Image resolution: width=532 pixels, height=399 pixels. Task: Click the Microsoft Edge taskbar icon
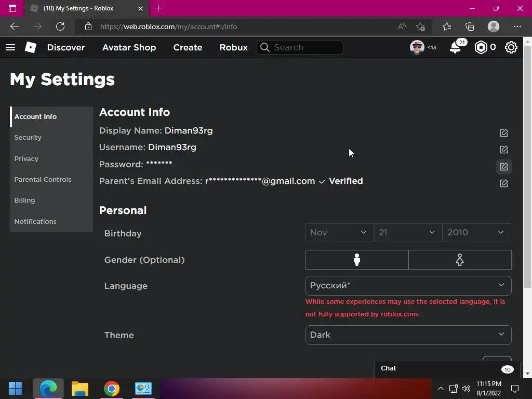click(x=48, y=389)
